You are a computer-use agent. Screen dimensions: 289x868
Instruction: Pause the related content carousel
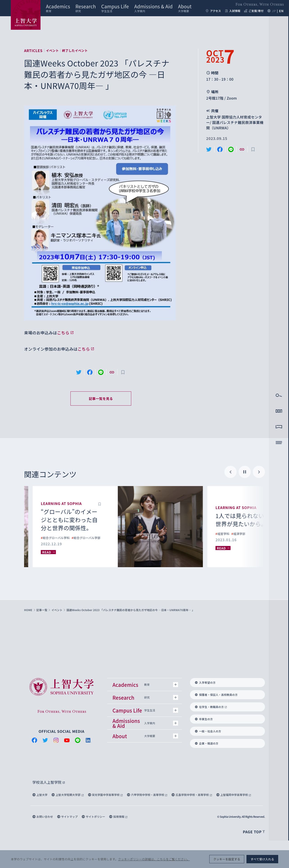click(x=245, y=472)
